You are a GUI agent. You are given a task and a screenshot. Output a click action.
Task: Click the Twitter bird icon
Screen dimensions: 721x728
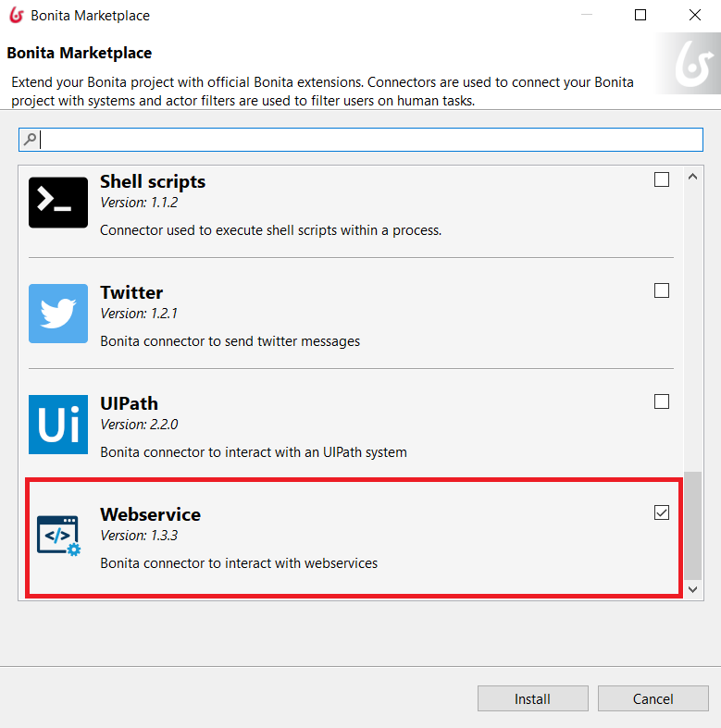pyautogui.click(x=58, y=314)
